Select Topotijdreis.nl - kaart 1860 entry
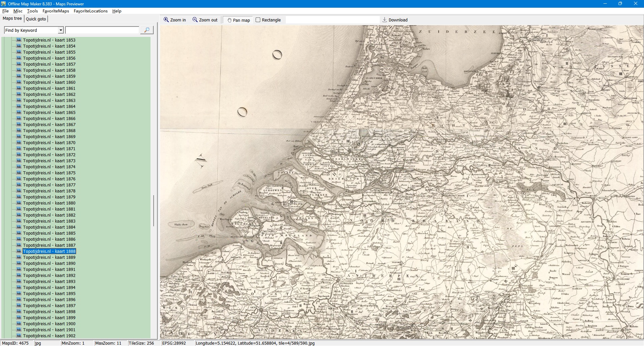The image size is (644, 346). tap(49, 82)
